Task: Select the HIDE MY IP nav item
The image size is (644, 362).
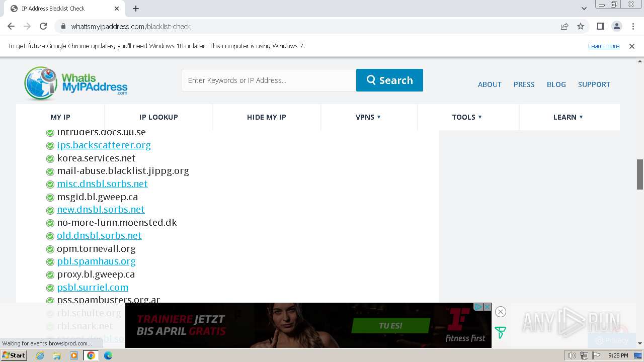Action: click(x=266, y=117)
